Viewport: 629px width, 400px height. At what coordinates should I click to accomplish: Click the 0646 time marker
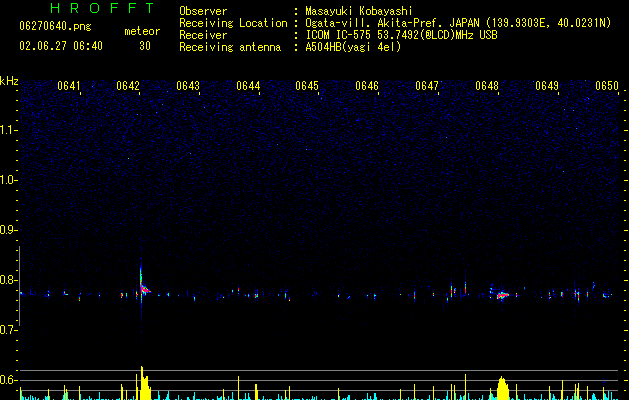367,86
